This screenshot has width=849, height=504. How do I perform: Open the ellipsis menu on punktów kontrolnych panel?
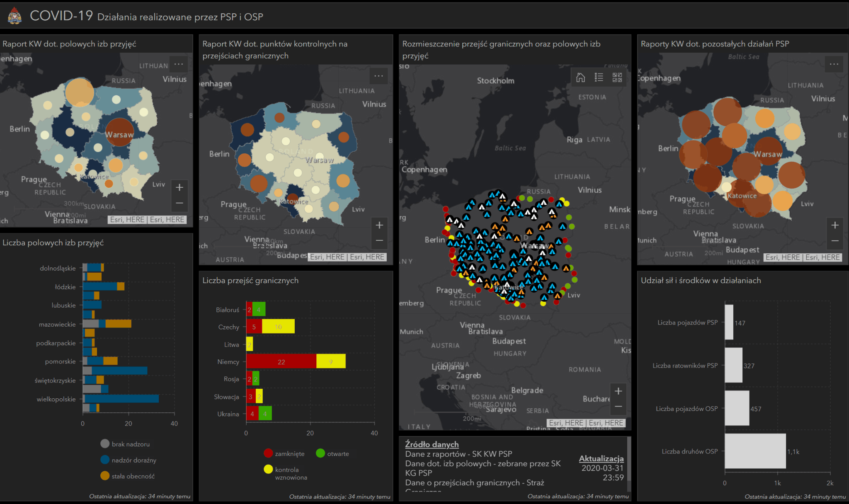(x=378, y=76)
